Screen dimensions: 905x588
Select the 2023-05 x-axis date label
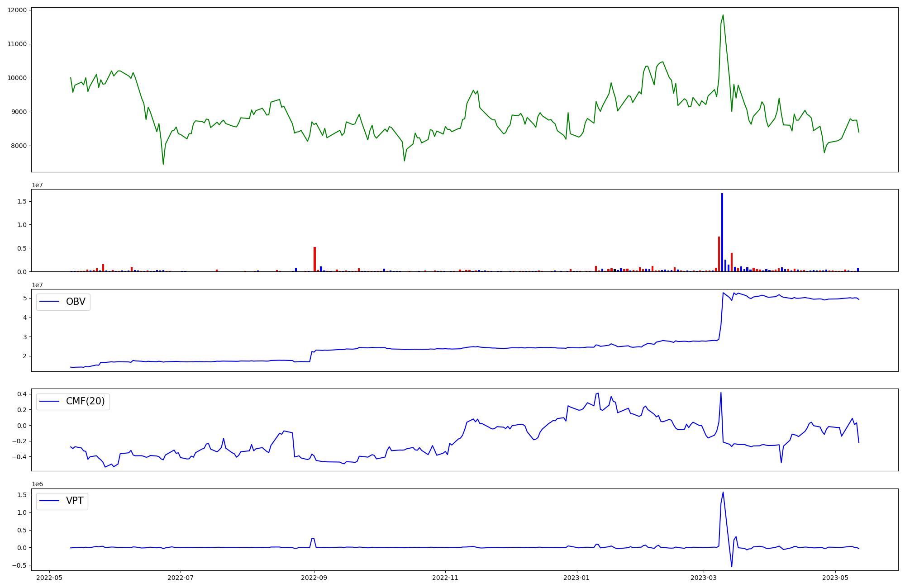click(x=835, y=578)
